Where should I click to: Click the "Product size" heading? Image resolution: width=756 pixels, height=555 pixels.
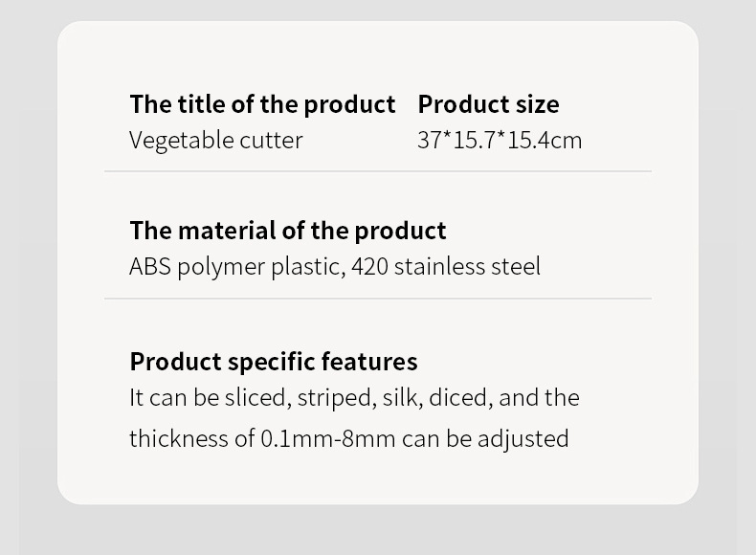tap(488, 104)
